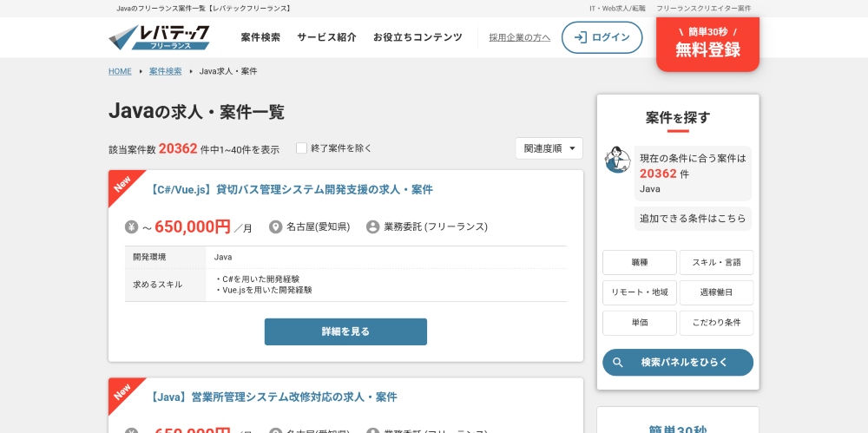Open the サービス紹介 menu
Screen dimensions: 868x433
(326, 37)
